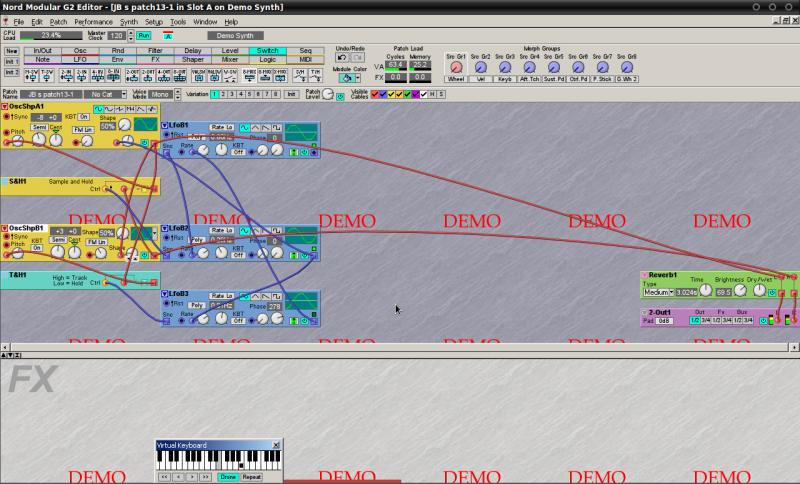Click the slot A indicator icon
The image size is (800, 484).
tap(168, 36)
